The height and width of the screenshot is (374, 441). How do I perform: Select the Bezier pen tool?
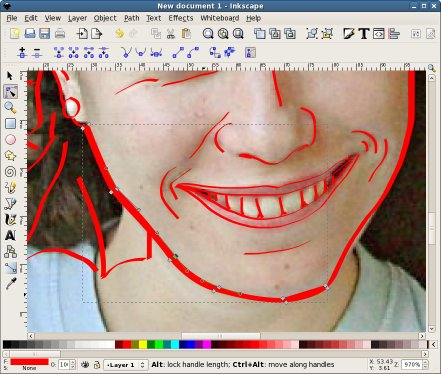coord(10,203)
